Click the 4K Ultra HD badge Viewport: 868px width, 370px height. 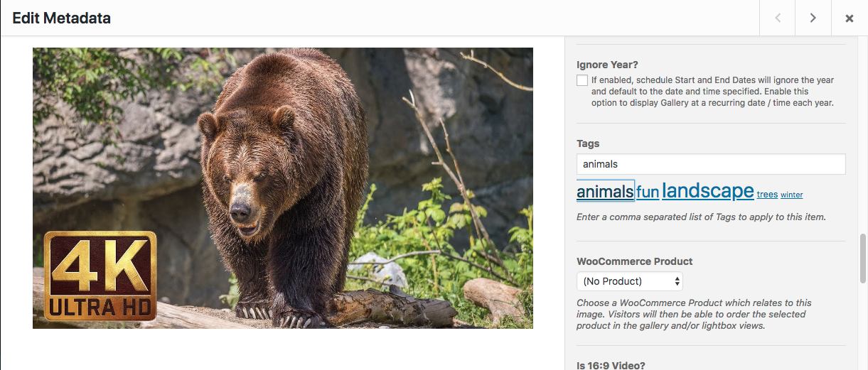[x=100, y=276]
